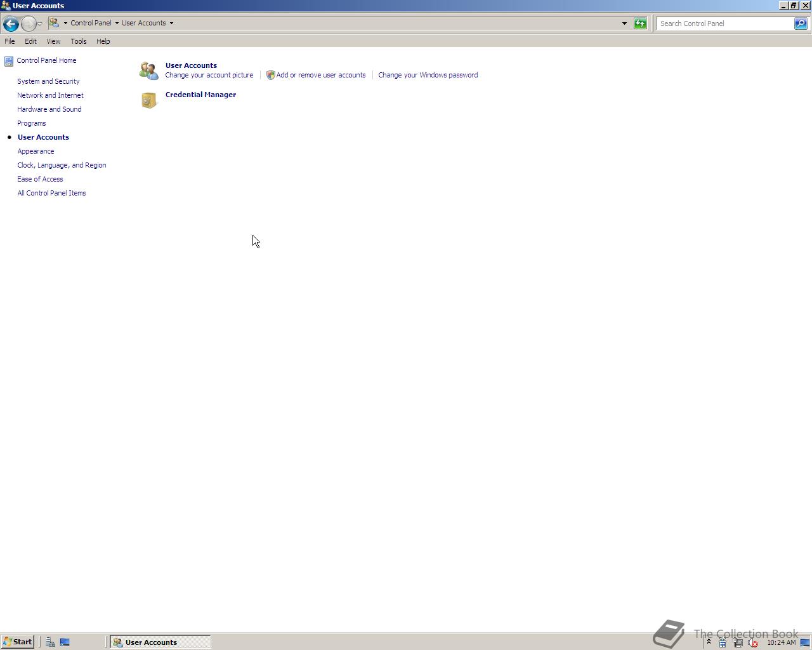Open the Edit menu
This screenshot has width=812, height=650.
coord(30,41)
